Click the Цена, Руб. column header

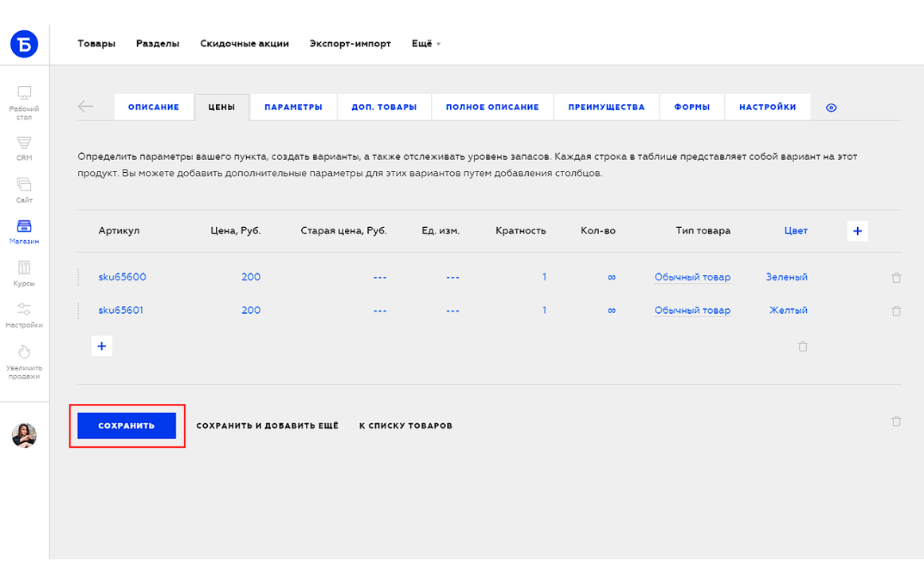(x=236, y=230)
